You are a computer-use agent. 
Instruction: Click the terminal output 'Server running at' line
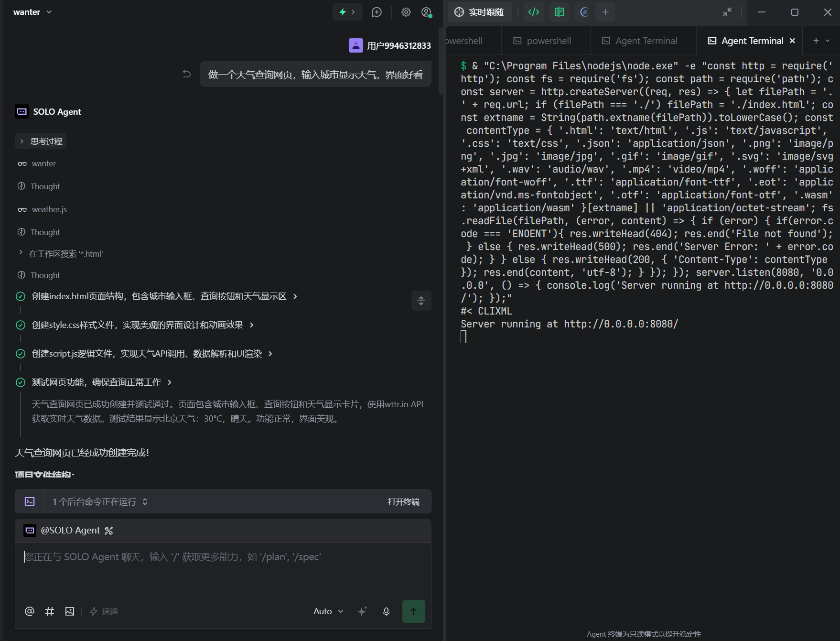[570, 324]
